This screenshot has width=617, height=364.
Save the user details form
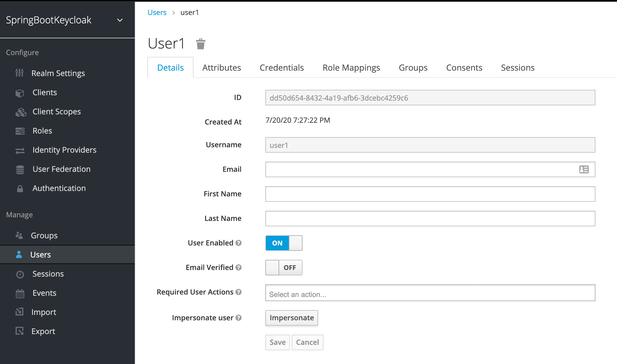pos(277,342)
